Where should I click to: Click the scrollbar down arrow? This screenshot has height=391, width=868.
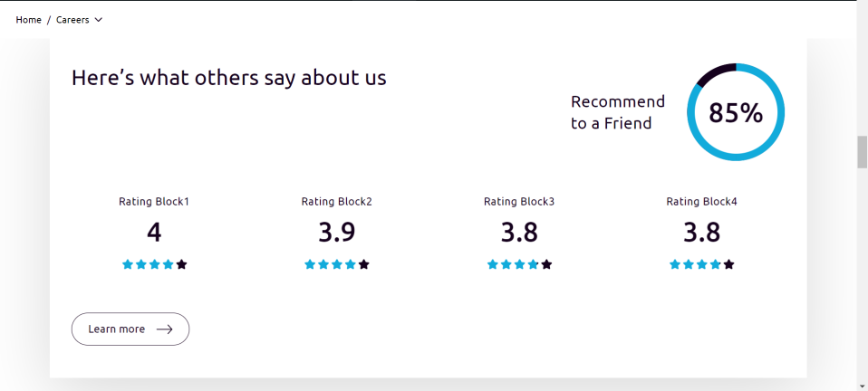(x=863, y=386)
